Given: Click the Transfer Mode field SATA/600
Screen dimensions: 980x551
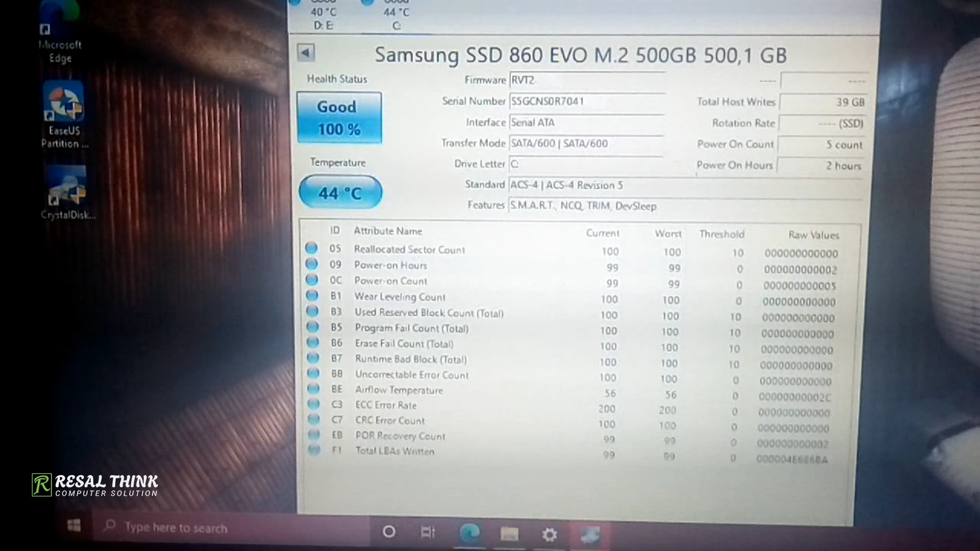Looking at the screenshot, I should tap(586, 143).
